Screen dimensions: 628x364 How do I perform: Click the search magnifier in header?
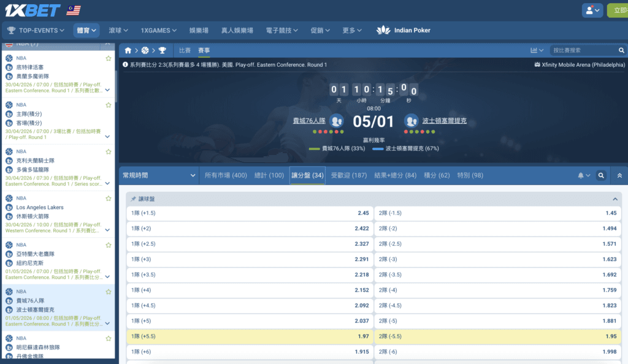pyautogui.click(x=621, y=50)
